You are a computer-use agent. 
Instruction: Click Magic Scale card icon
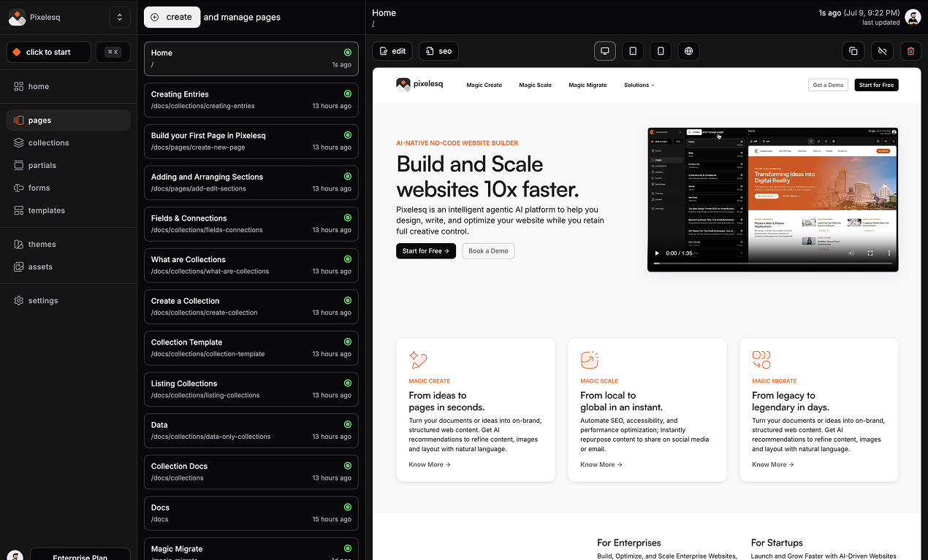590,359
